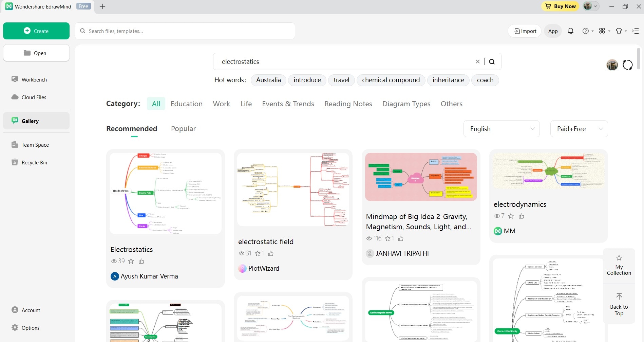Open My Collection
Viewport: 644px width, 342px height.
tap(619, 266)
